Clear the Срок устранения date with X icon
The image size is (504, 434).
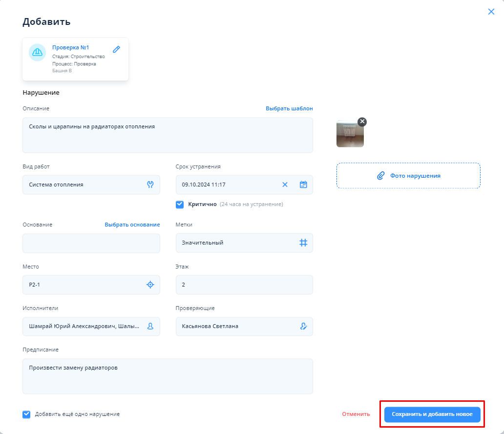(285, 185)
